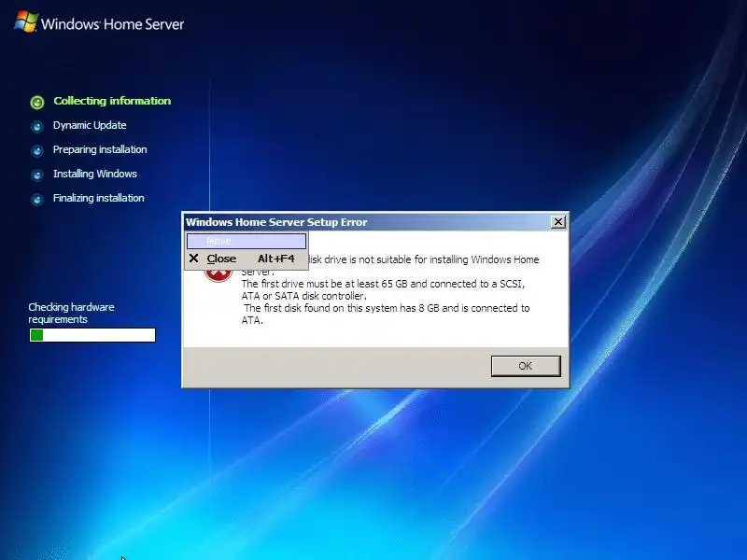747x560 pixels.
Task: Click the 'Checking hardware requirements' status text
Action: 72,314
